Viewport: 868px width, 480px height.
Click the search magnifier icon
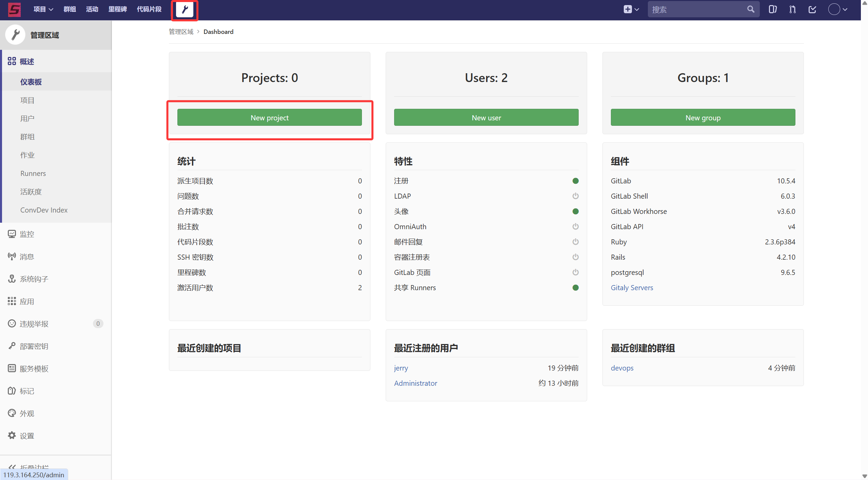click(751, 9)
